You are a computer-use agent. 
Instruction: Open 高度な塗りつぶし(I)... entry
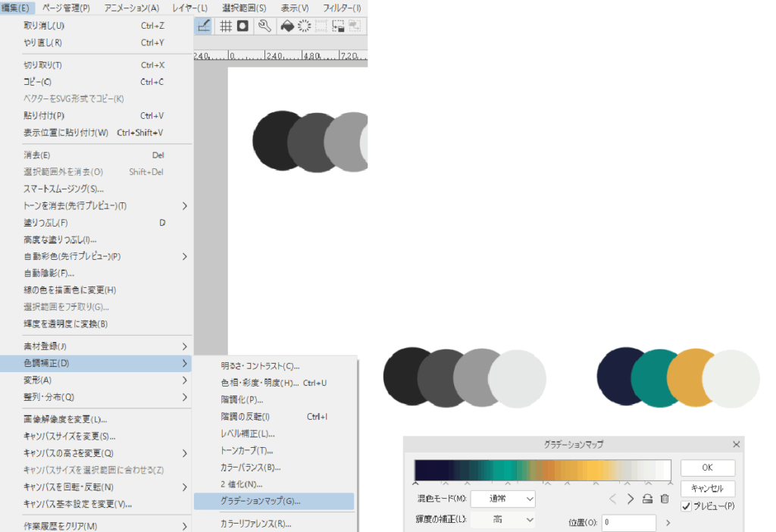point(95,239)
